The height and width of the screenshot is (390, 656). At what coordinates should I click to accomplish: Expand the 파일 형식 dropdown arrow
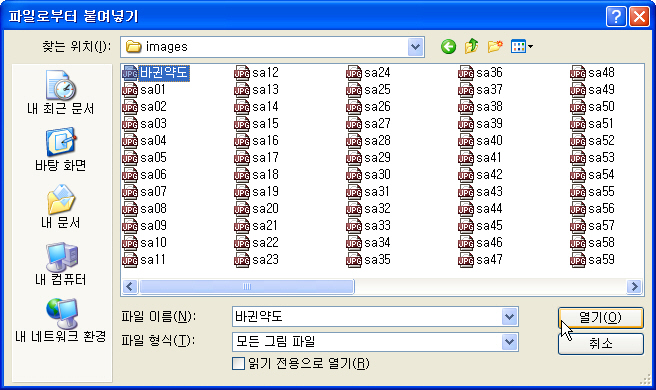510,342
